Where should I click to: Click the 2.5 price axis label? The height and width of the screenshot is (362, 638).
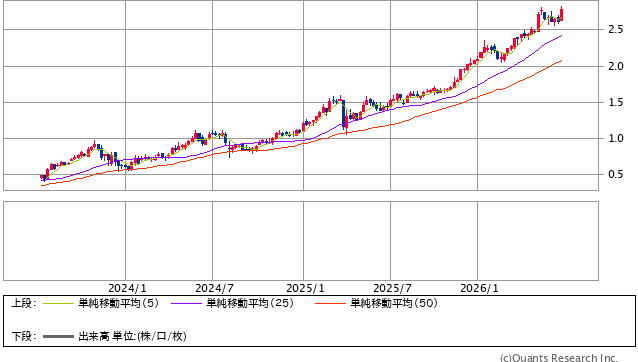(616, 29)
